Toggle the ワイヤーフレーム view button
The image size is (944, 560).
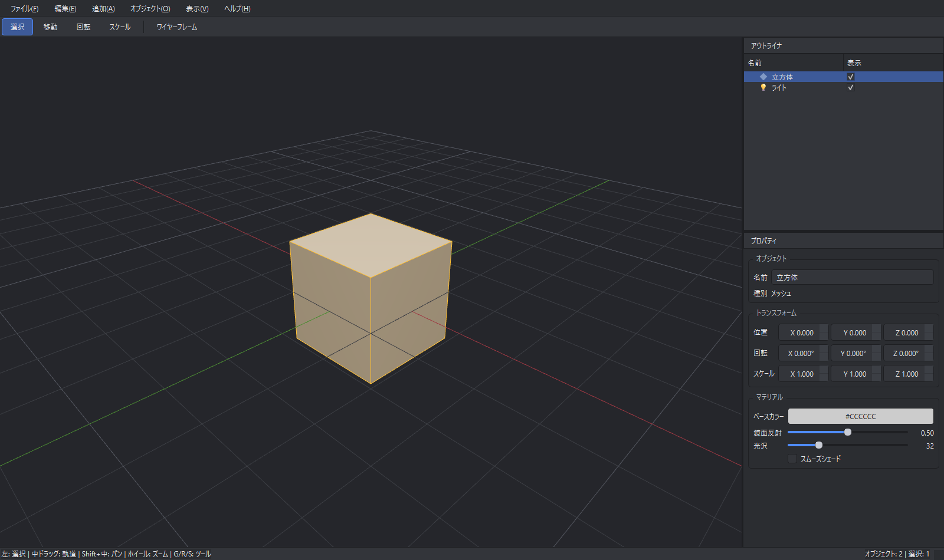pyautogui.click(x=176, y=27)
